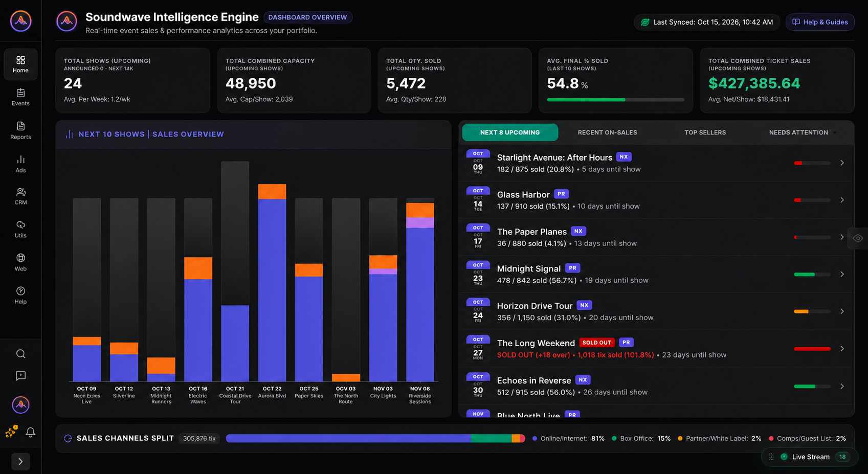Expand the Midnight Signal row chevron

tap(842, 274)
